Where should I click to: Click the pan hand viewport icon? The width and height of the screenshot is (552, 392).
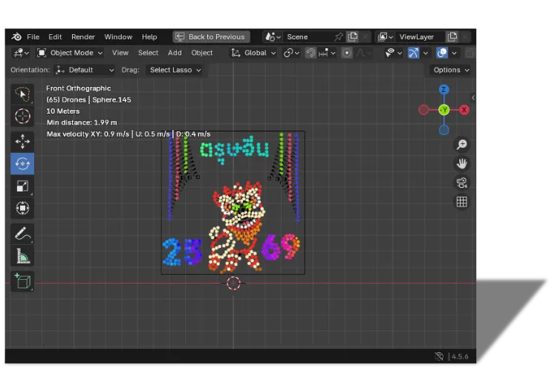point(461,163)
